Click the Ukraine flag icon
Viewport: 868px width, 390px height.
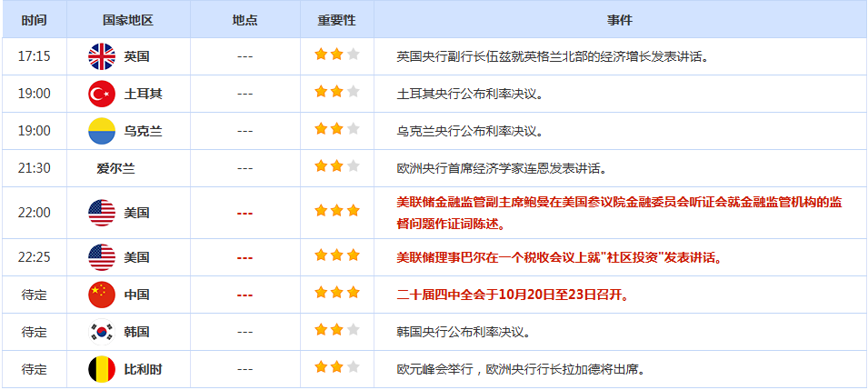click(101, 131)
